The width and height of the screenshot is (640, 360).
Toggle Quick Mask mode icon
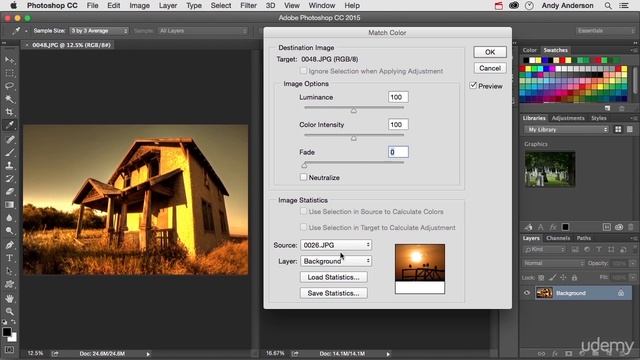[x=9, y=350]
